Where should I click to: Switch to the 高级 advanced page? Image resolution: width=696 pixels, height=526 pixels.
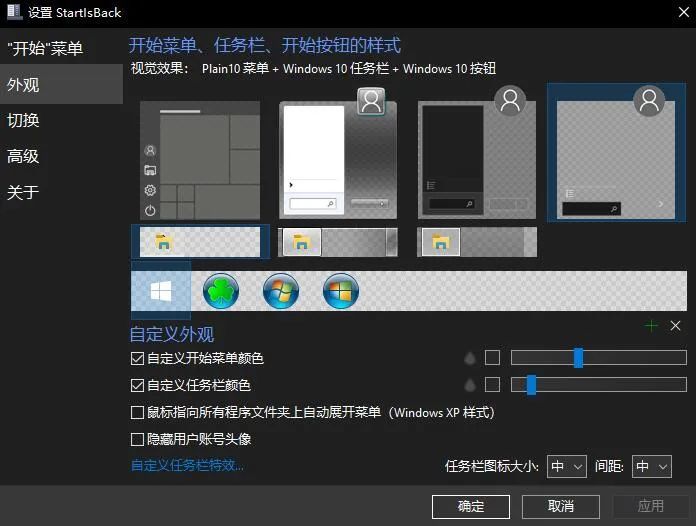(x=61, y=156)
